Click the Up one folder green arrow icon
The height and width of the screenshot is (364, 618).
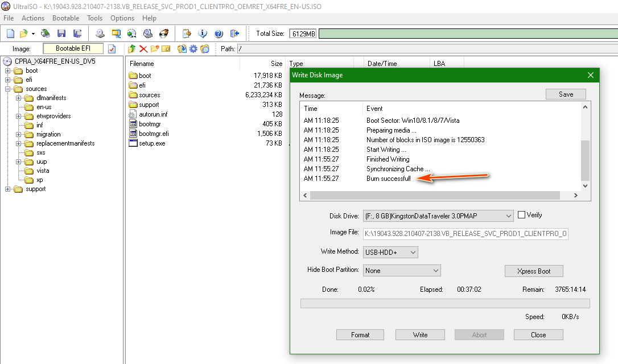pyautogui.click(x=132, y=49)
